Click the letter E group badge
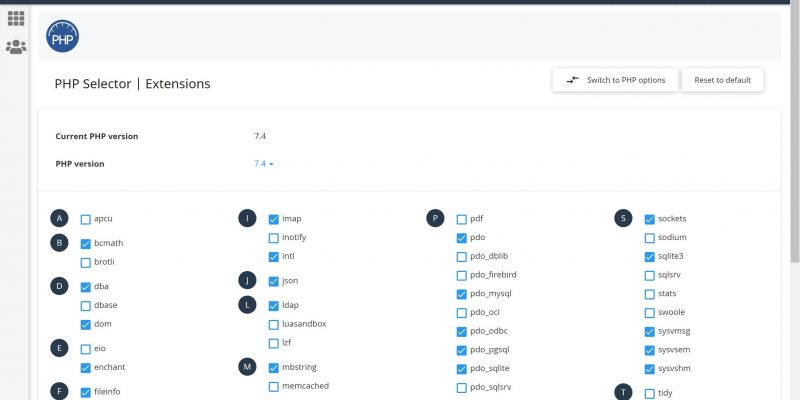This screenshot has width=800, height=400. tap(59, 348)
